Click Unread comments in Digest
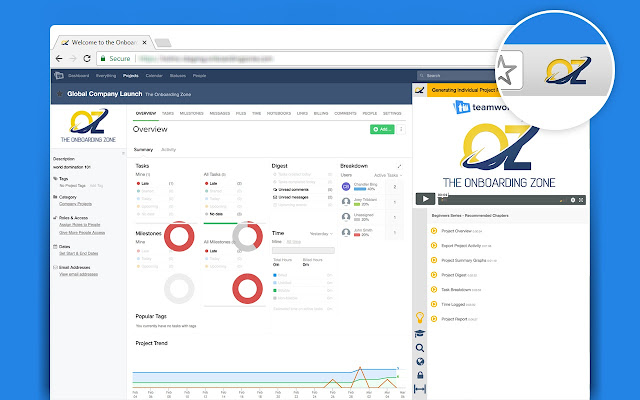Viewport: 640px width, 400px height. tap(291, 190)
